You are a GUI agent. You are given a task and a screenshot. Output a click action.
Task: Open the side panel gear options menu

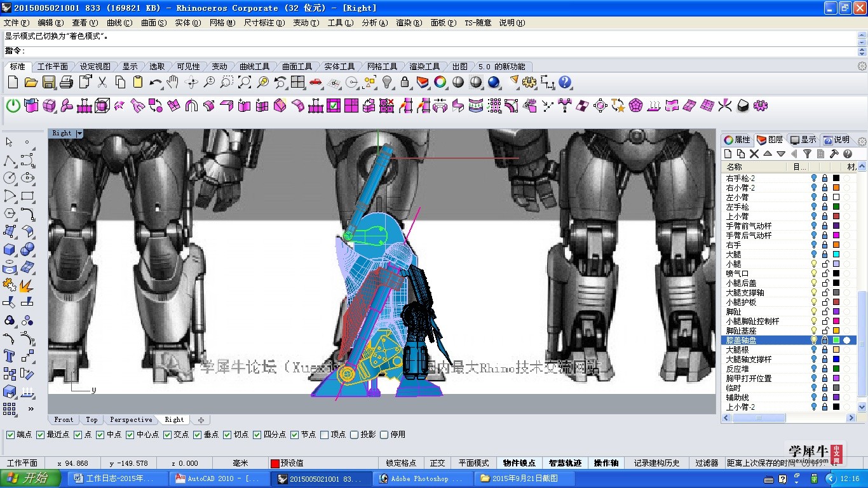coord(862,140)
